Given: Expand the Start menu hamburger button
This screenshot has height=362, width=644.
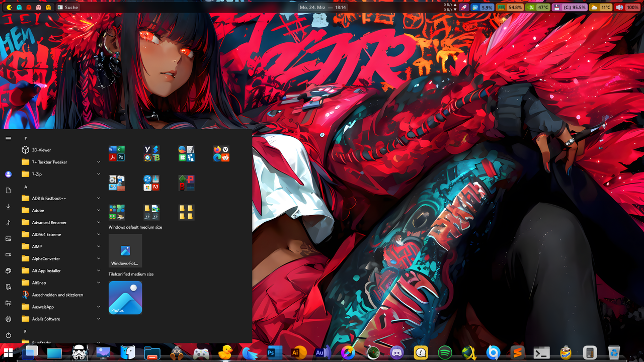Looking at the screenshot, I should pos(8,138).
